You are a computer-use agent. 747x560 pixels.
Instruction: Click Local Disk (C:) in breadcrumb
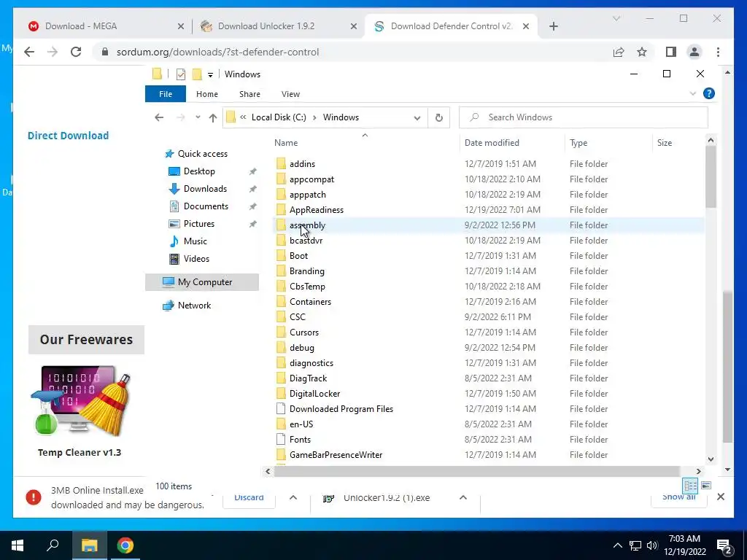click(279, 117)
